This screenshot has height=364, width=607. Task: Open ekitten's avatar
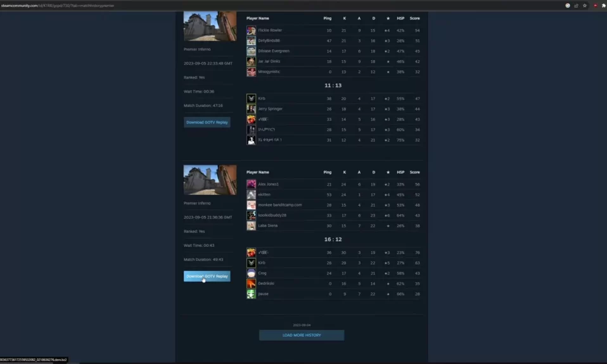252,194
